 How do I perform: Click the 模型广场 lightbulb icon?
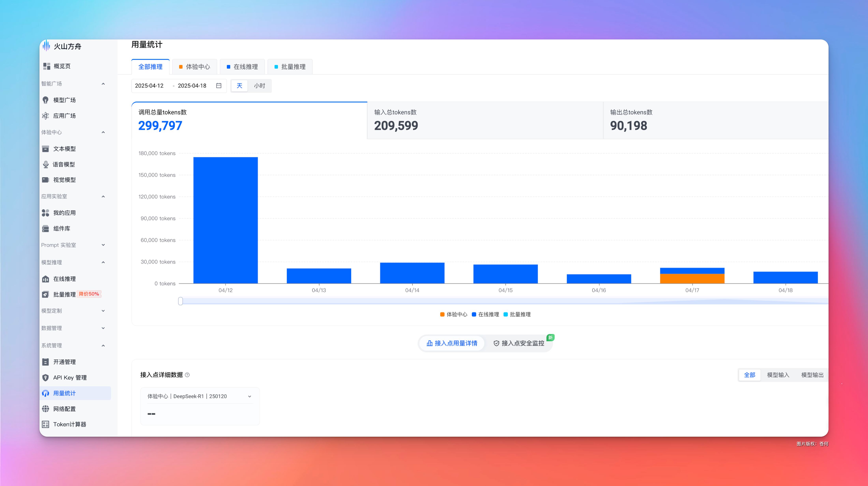[x=46, y=100]
